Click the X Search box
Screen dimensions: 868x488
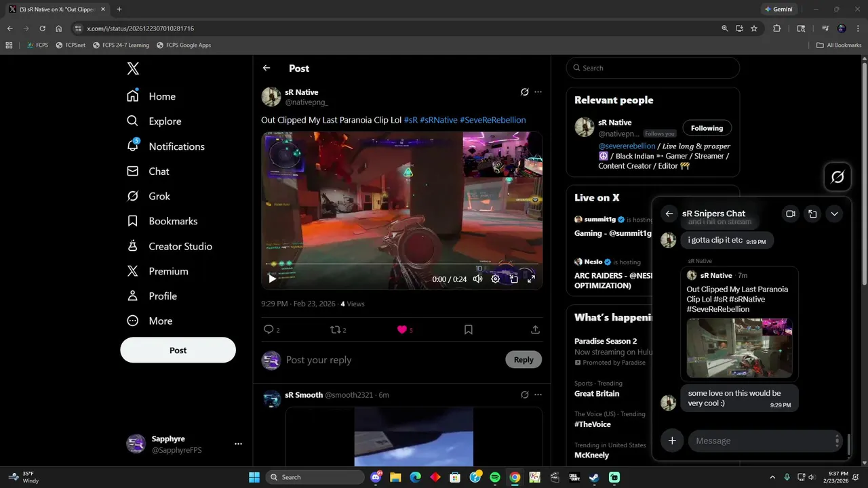[x=653, y=68]
